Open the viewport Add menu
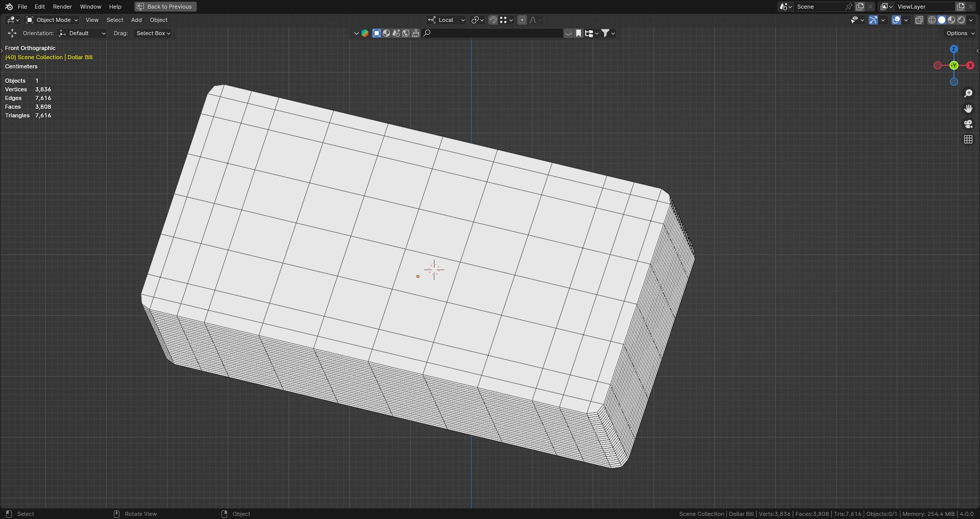Screen dimensions: 980x519 136,20
